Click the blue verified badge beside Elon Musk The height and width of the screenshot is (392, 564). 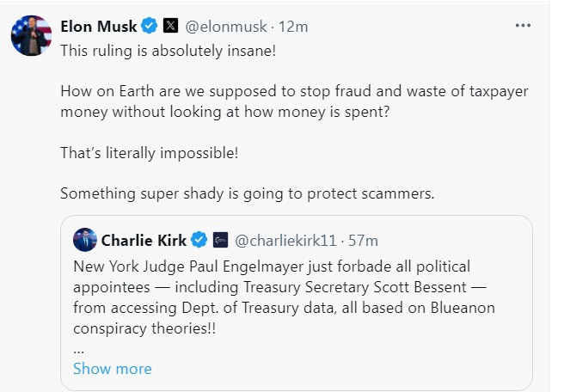(x=149, y=27)
